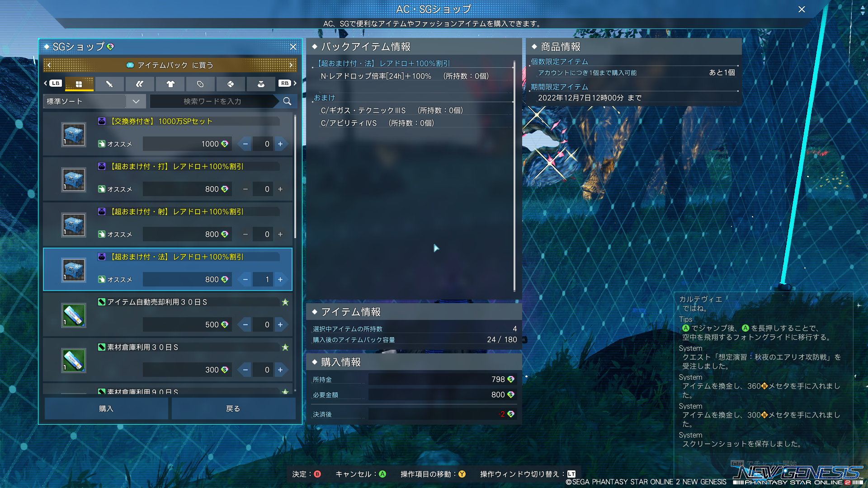
Task: Click the 検索ワードを入力 search field
Action: pos(212,101)
